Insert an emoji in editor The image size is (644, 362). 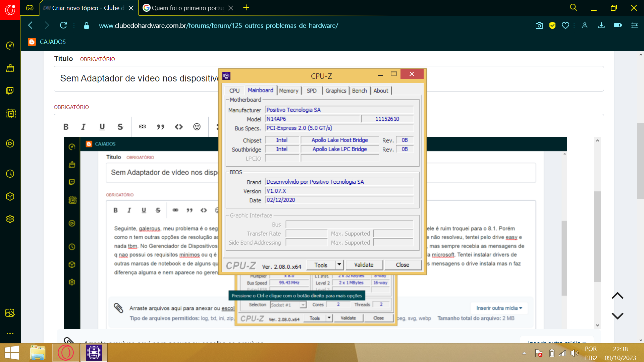click(197, 127)
